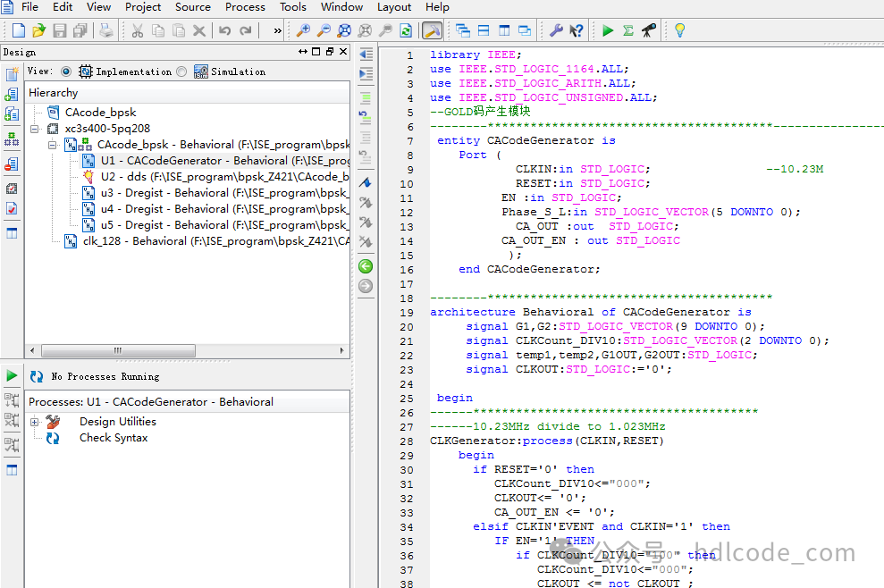Open the Source menu
The width and height of the screenshot is (884, 588).
point(193,7)
